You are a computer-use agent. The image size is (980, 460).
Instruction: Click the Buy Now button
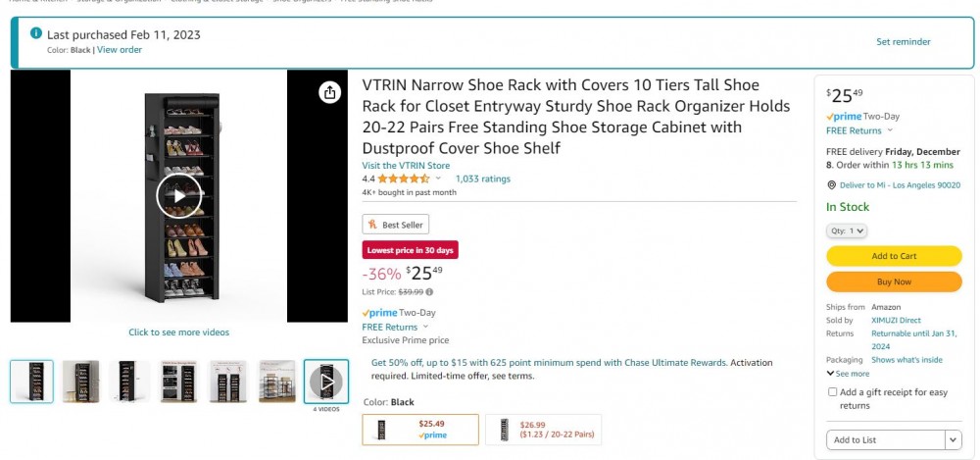pyautogui.click(x=894, y=281)
